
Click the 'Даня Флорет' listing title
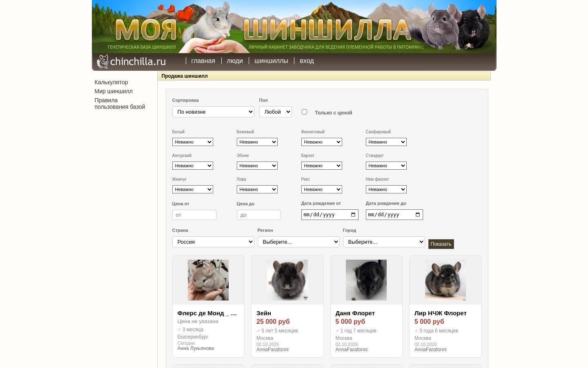pyautogui.click(x=355, y=313)
